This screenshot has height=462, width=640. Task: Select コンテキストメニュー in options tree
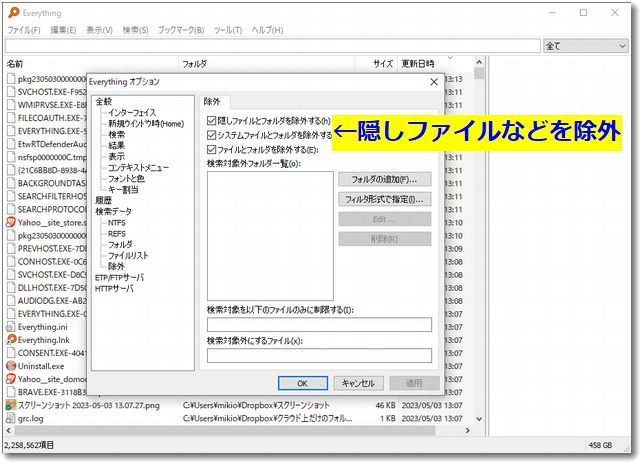click(x=138, y=167)
